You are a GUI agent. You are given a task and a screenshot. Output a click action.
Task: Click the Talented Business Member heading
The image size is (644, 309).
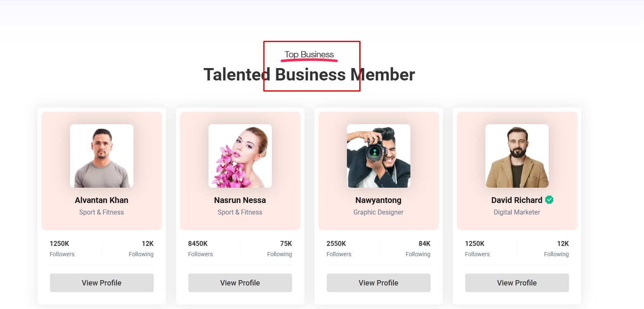(x=309, y=75)
